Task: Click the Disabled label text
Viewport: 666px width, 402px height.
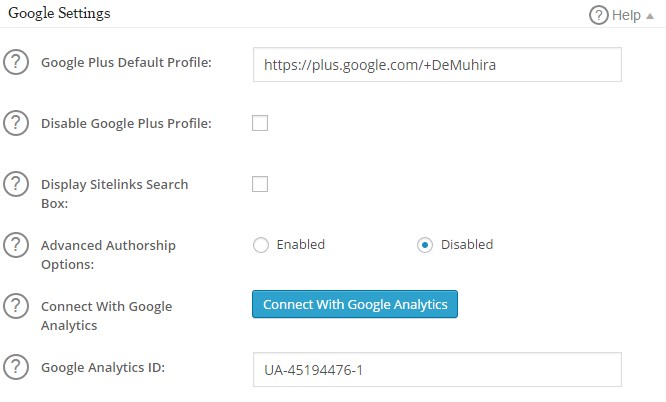Action: (467, 244)
